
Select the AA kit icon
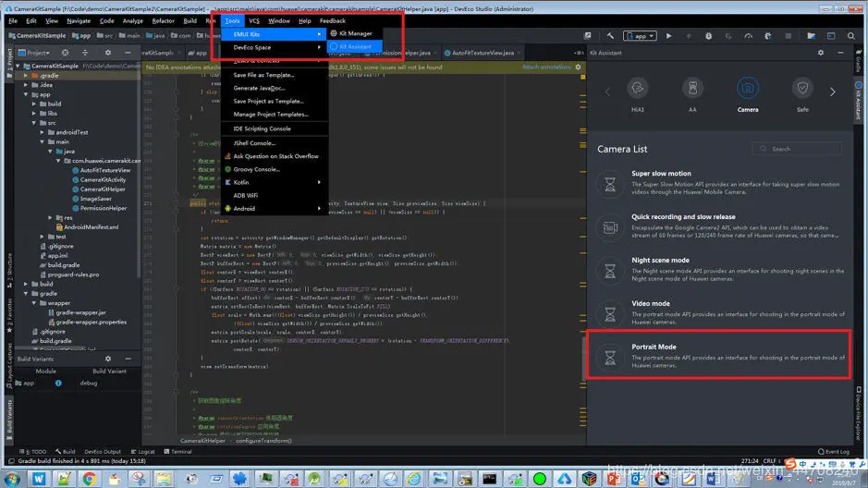[692, 88]
